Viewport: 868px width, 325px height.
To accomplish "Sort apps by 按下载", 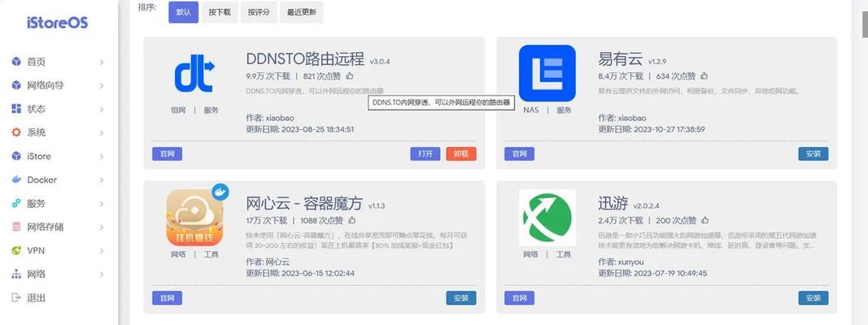I will [x=219, y=11].
